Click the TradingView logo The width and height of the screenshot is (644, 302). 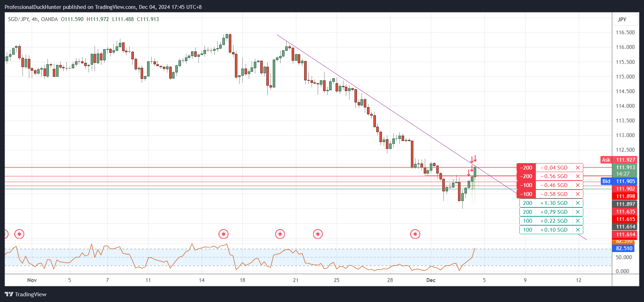click(x=25, y=295)
